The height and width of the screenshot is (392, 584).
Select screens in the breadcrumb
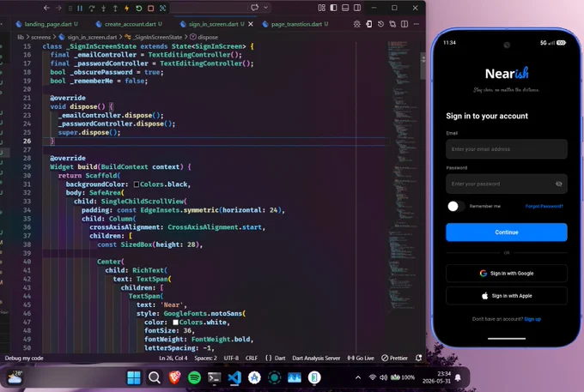tap(40, 37)
